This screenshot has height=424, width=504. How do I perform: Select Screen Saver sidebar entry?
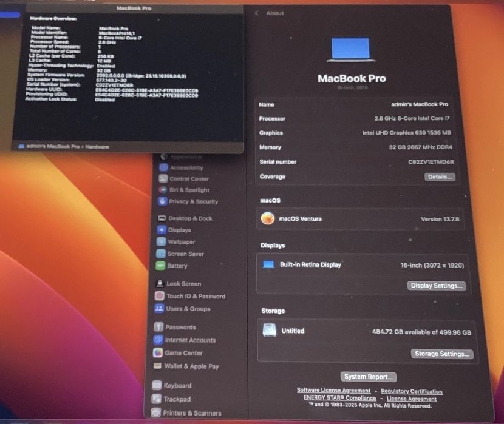[x=185, y=254]
